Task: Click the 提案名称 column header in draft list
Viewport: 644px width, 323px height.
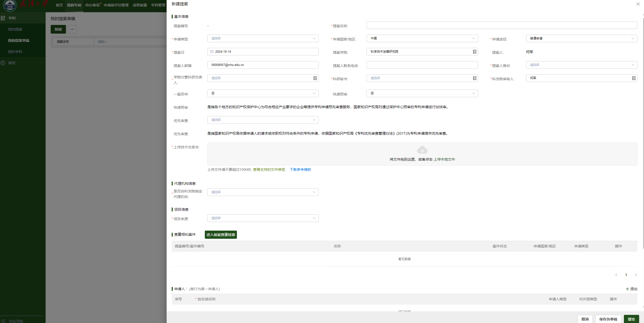Action: (x=73, y=42)
